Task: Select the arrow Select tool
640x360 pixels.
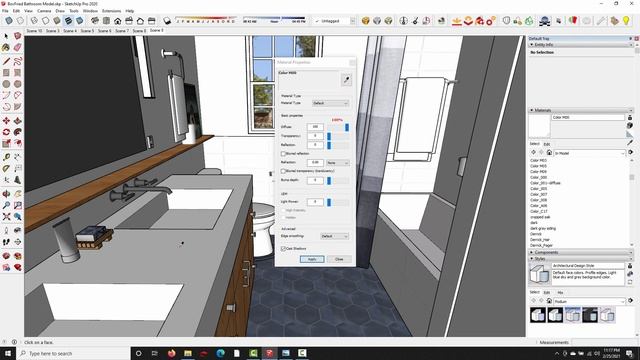Action: 6,36
